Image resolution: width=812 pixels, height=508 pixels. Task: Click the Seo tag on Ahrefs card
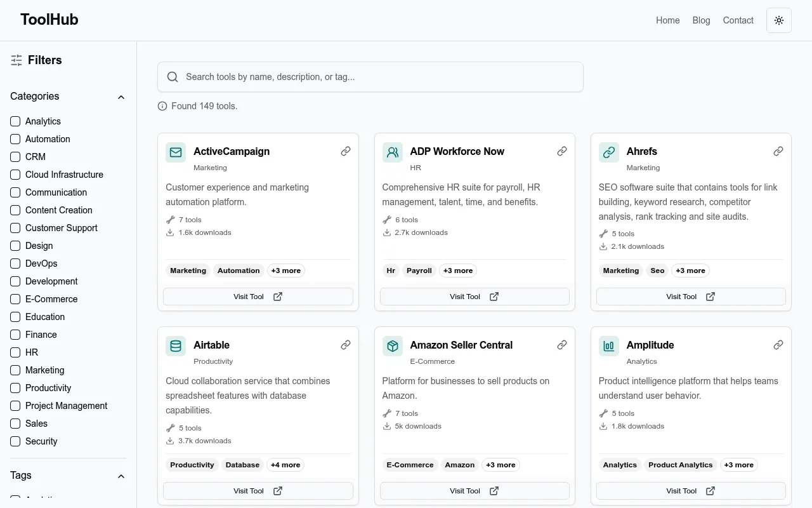coord(657,271)
